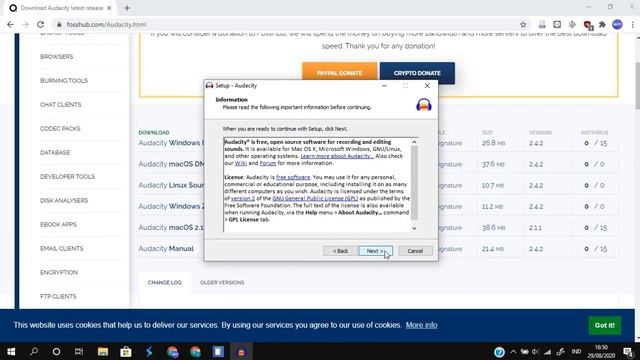This screenshot has height=360, width=640.
Task: Click 26.8 MB size cell
Action: 493,143
